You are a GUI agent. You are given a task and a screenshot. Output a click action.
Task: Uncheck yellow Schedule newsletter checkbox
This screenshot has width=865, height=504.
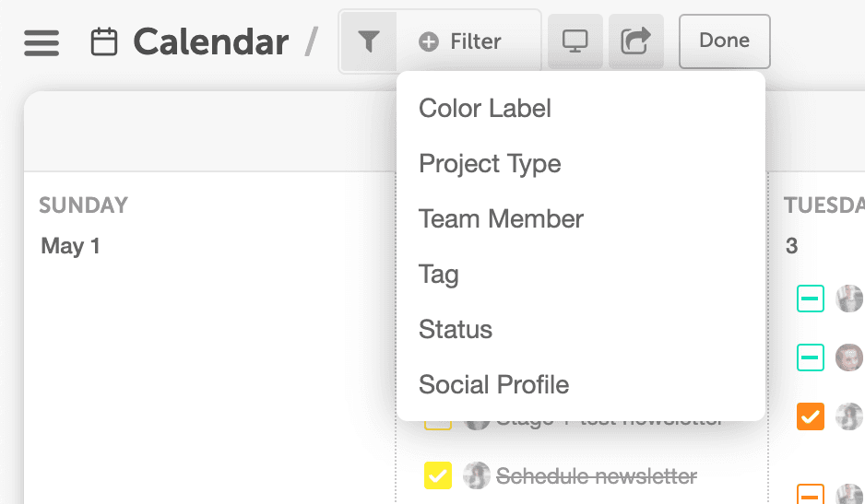coord(437,475)
